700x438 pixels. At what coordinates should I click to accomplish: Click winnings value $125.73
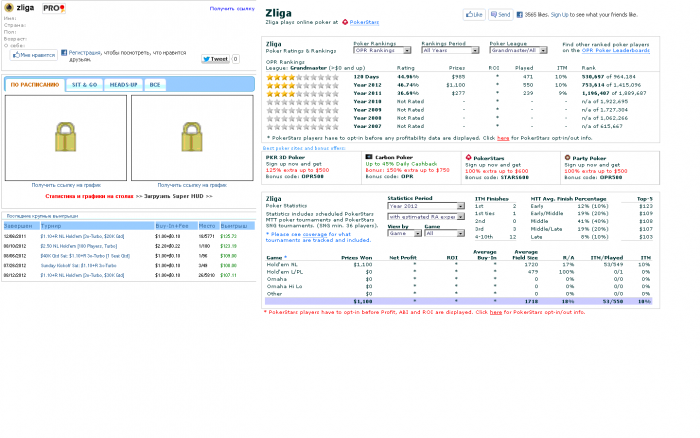[x=229, y=236]
